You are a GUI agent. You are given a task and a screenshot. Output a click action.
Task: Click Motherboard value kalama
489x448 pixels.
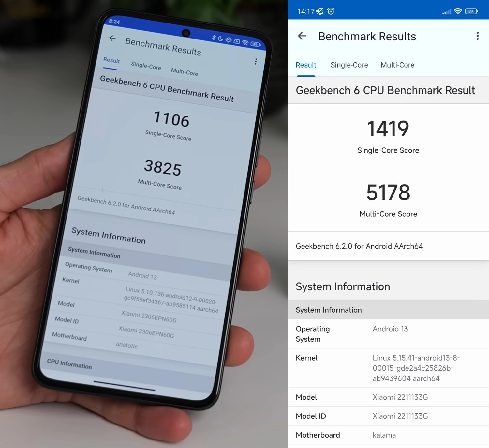tap(384, 435)
